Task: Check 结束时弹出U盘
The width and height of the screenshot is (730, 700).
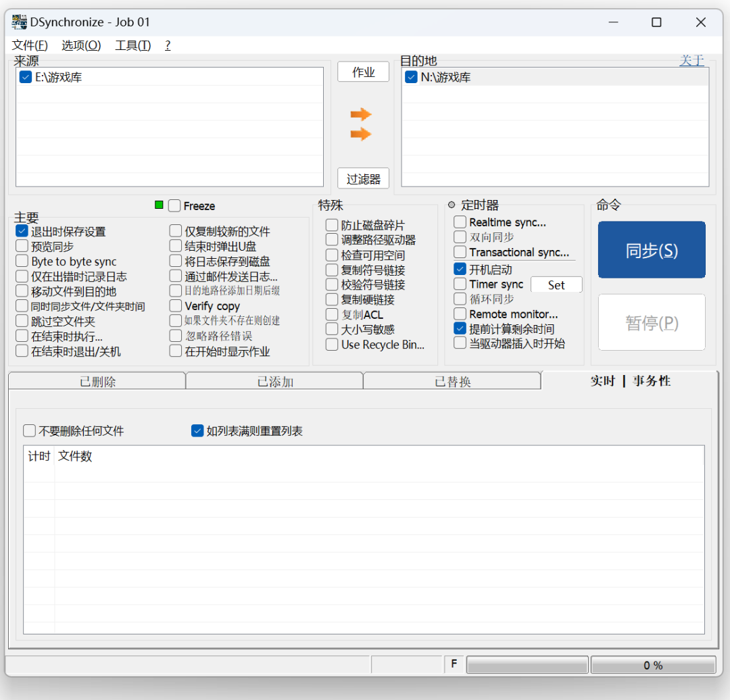Action: pos(176,246)
